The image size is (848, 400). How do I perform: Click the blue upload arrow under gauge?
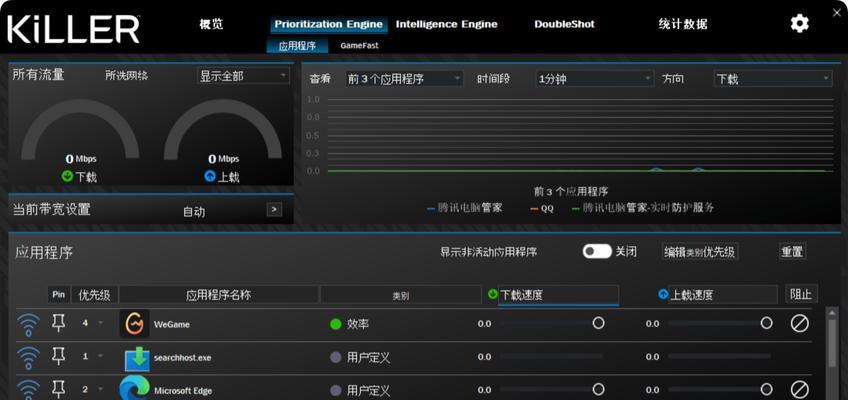click(210, 176)
